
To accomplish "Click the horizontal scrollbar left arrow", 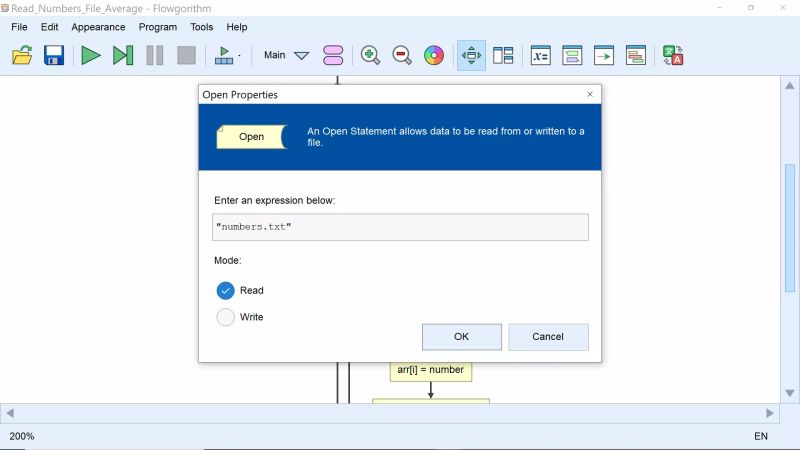I will click(x=9, y=413).
